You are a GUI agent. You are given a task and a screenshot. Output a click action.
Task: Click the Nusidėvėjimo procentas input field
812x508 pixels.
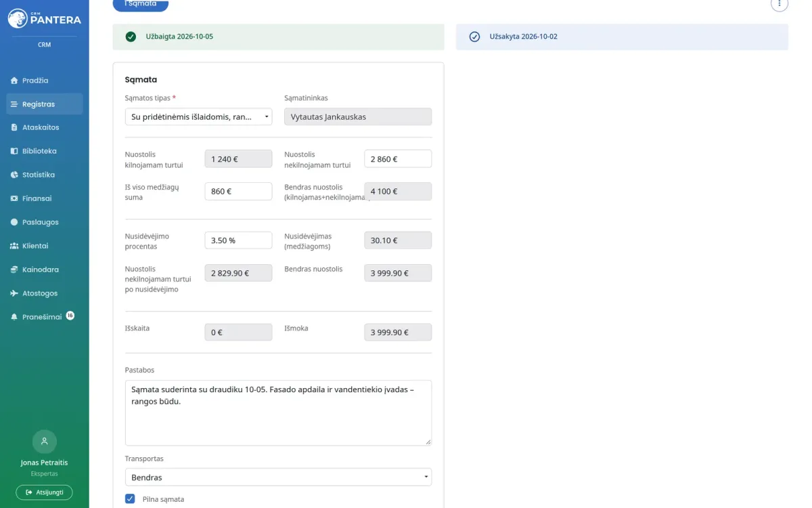coord(238,240)
